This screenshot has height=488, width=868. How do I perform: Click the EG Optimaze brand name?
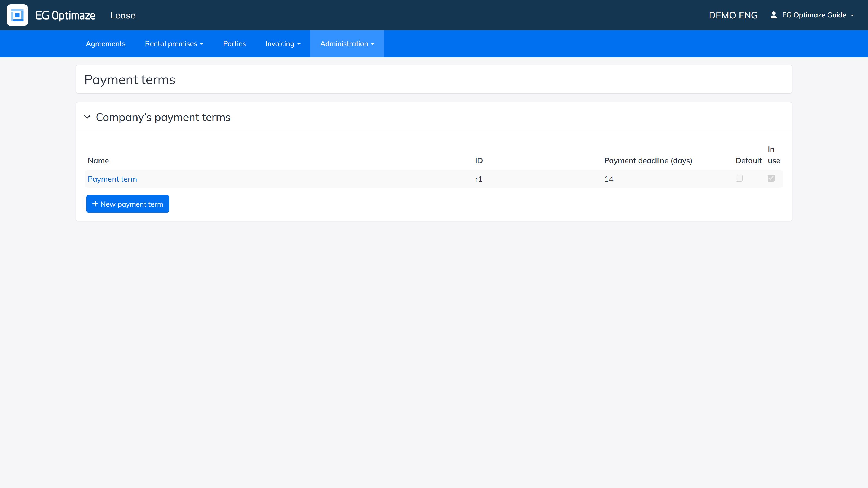coord(65,15)
